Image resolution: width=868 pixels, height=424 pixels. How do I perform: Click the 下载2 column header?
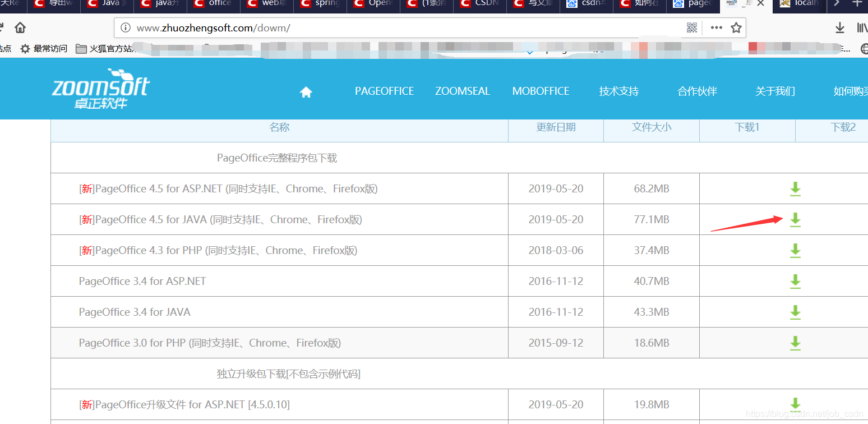point(843,127)
